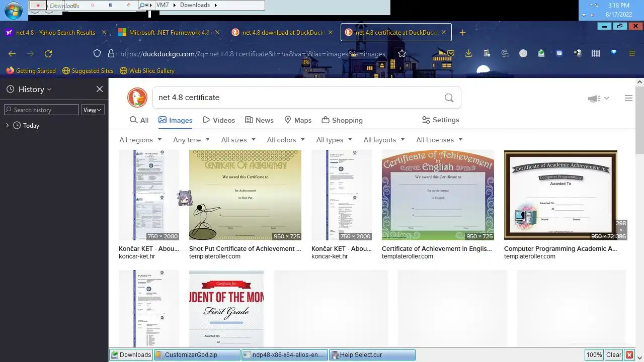Image resolution: width=644 pixels, height=362 pixels.
Task: Open Getting Started bookmark
Action: pyautogui.click(x=31, y=71)
